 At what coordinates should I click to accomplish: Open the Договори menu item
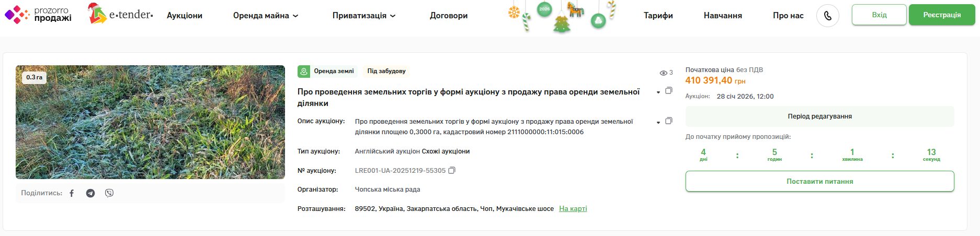point(449,16)
